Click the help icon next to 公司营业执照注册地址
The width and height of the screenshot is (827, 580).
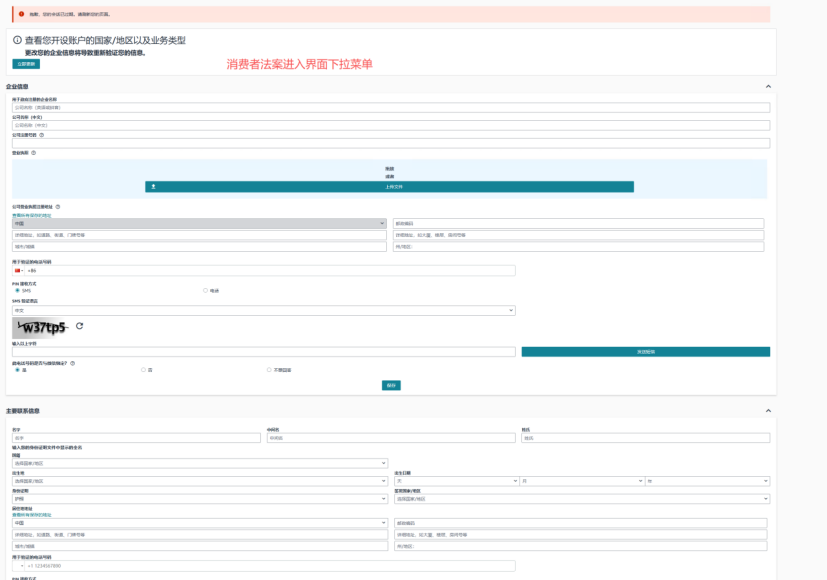click(58, 207)
